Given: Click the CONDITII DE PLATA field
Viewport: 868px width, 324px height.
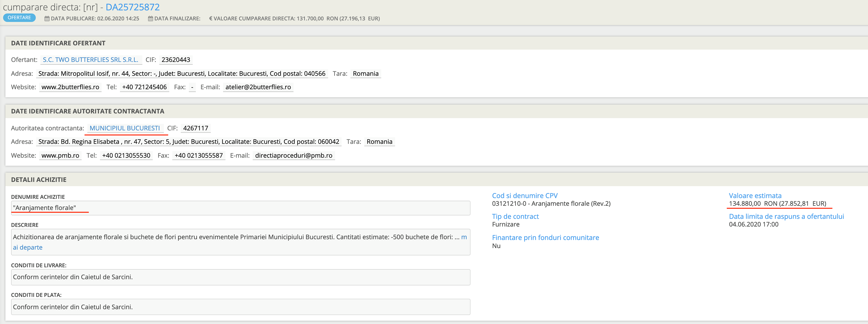Looking at the screenshot, I should (x=241, y=307).
